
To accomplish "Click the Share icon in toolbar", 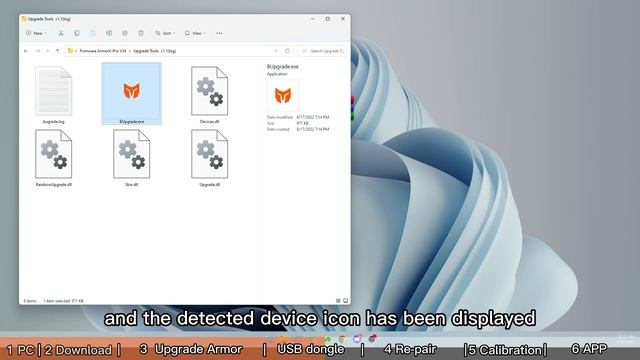I will [x=125, y=33].
